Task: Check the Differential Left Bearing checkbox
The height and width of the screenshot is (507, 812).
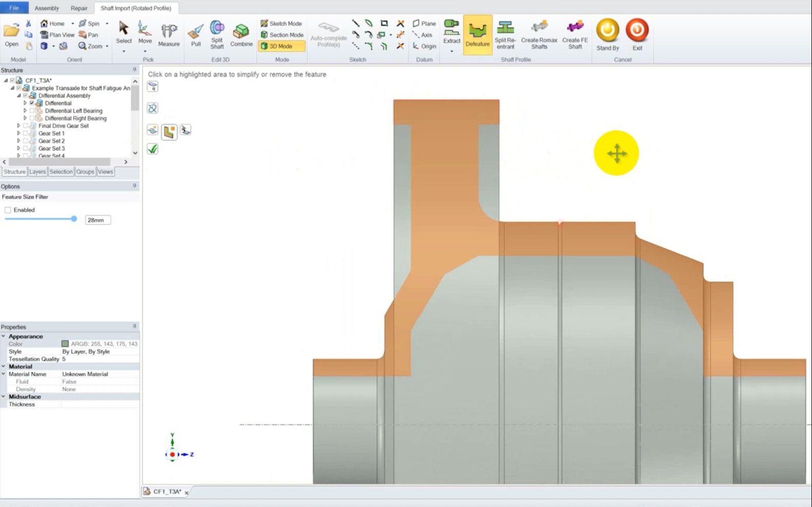Action: [32, 111]
